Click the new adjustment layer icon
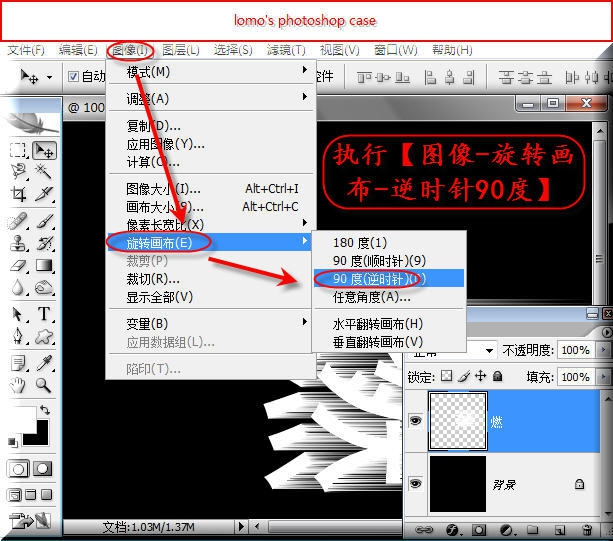Image resolution: width=613 pixels, height=541 pixels. point(506,530)
